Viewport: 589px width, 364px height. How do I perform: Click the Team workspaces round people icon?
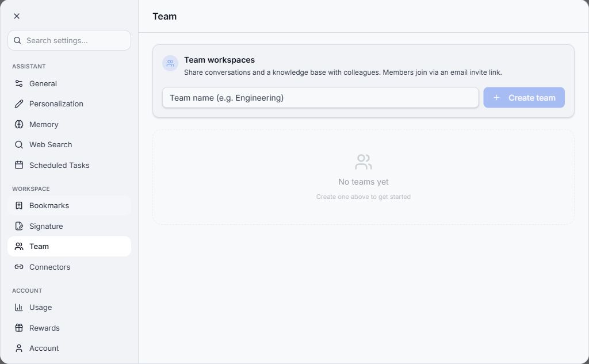click(170, 63)
